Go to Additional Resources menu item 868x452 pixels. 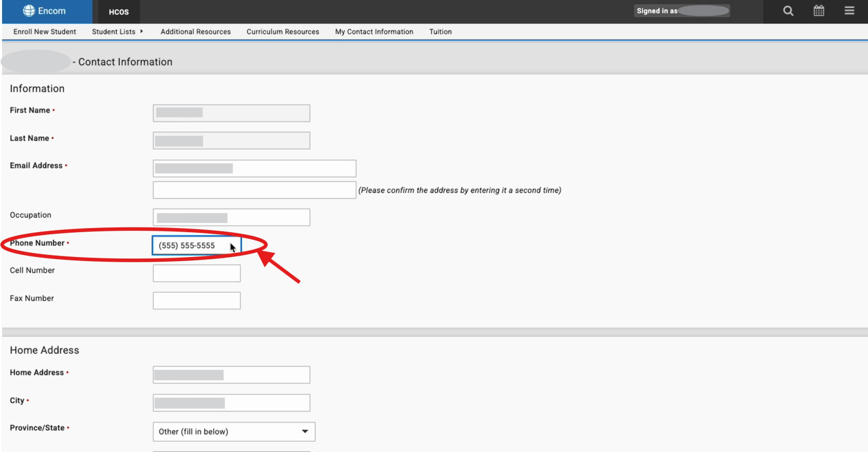(195, 32)
